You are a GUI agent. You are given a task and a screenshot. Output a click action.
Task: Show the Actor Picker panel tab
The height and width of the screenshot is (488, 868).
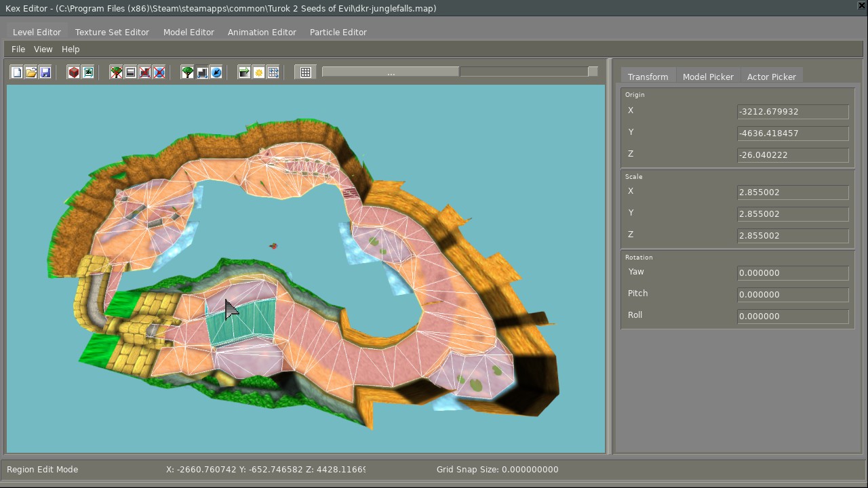point(771,77)
